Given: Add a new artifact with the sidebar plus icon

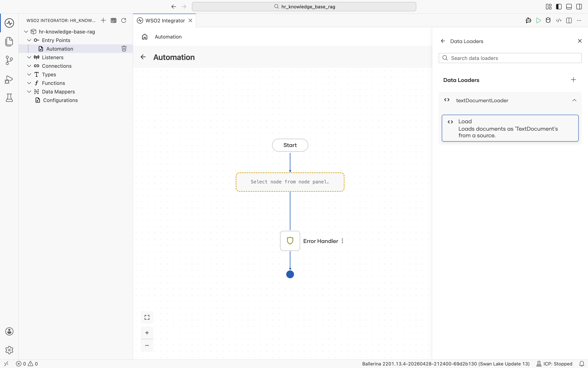Looking at the screenshot, I should pos(103,20).
